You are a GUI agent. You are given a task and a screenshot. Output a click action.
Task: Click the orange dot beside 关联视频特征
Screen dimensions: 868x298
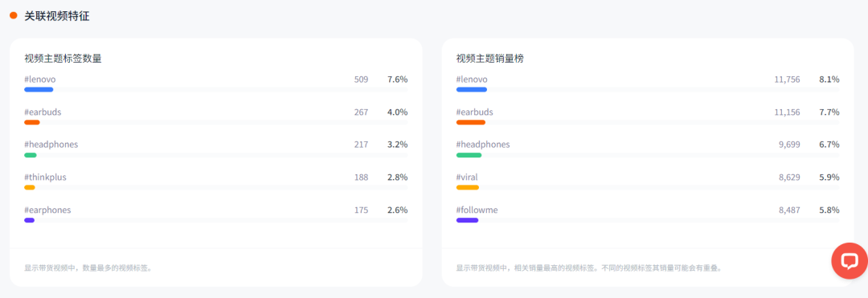click(x=14, y=16)
